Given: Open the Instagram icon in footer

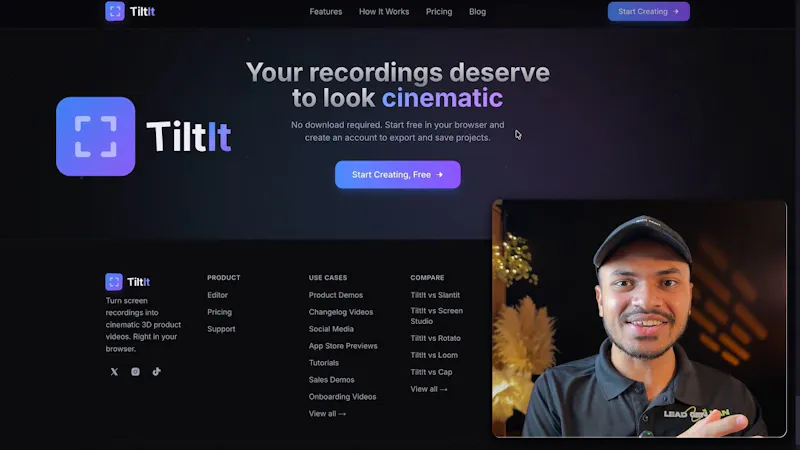Looking at the screenshot, I should [x=135, y=372].
